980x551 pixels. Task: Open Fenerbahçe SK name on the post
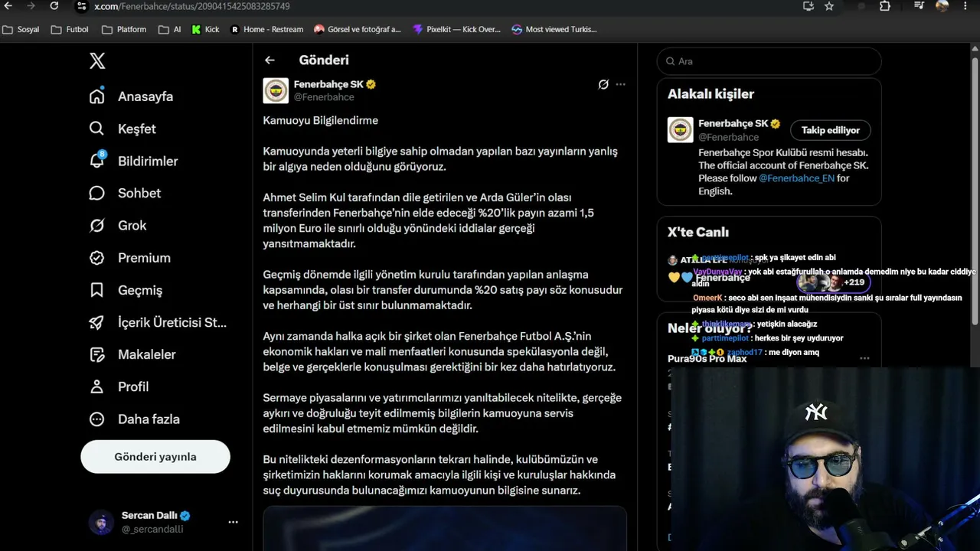point(328,84)
